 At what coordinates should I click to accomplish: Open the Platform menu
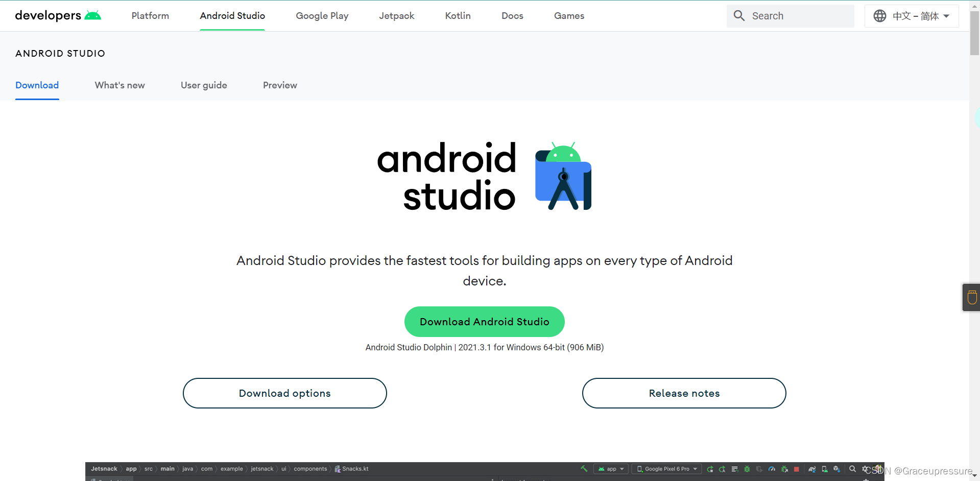click(150, 16)
